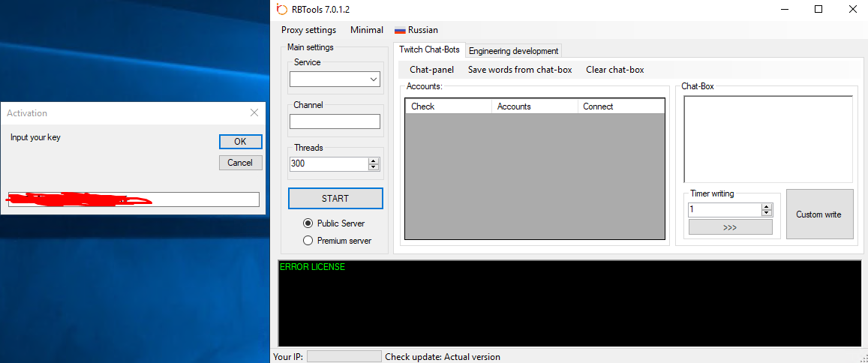The width and height of the screenshot is (868, 363).
Task: Click Clear chat-box toolbar item
Action: 614,70
